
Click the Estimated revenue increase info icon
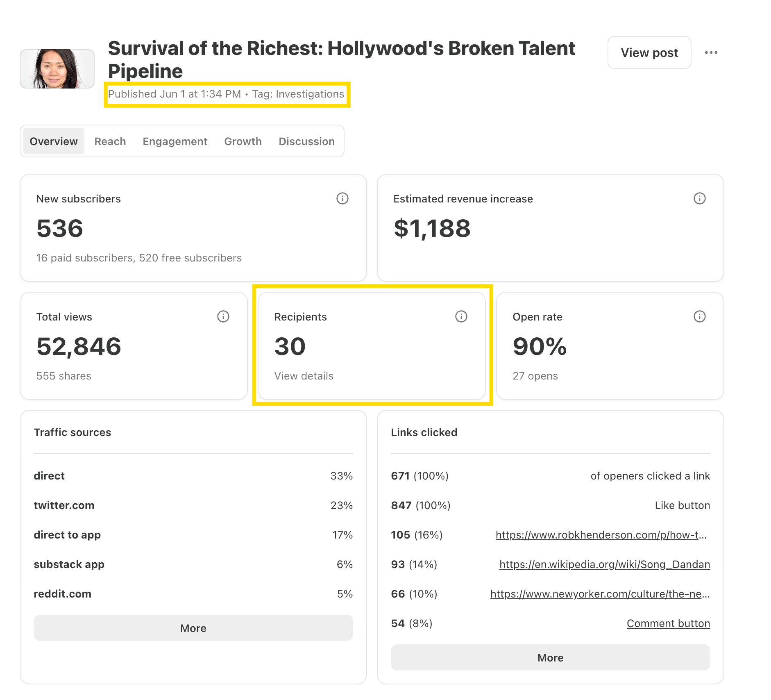[x=700, y=198]
